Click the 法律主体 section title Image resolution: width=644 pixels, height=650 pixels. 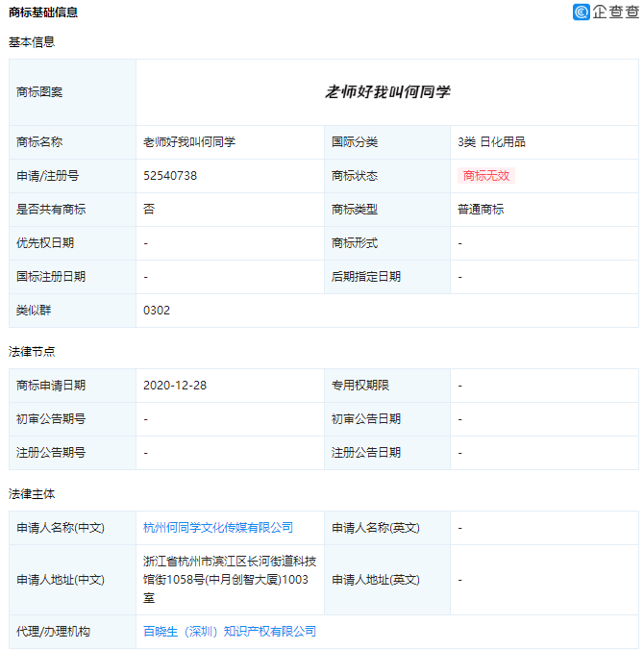tap(32, 493)
